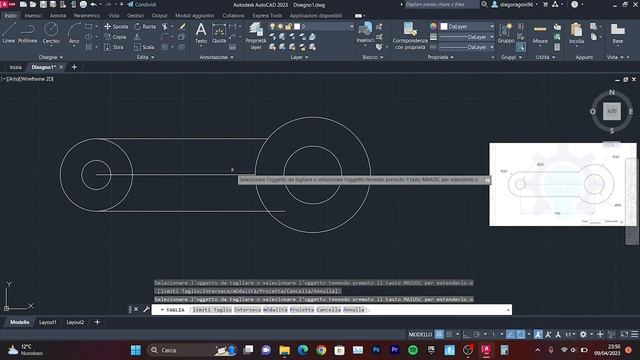Select the Cerchio circle tool

(x=51, y=33)
